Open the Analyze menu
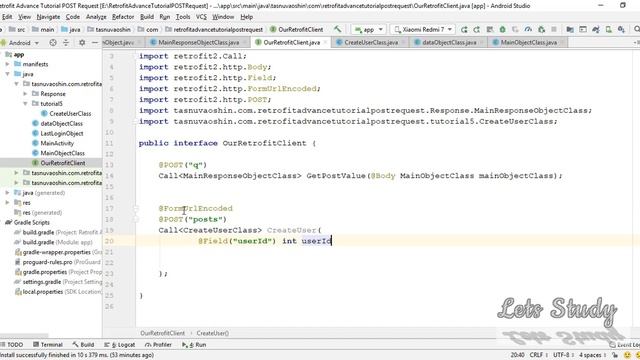 coord(96,17)
